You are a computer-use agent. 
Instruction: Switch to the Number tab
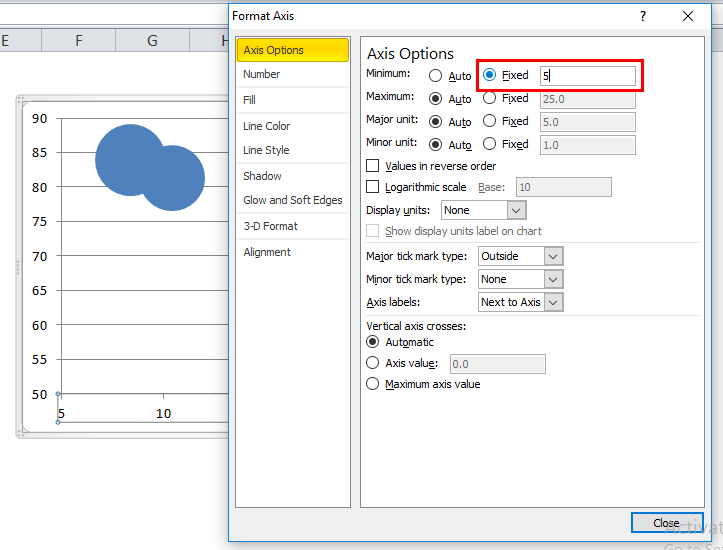(293, 74)
